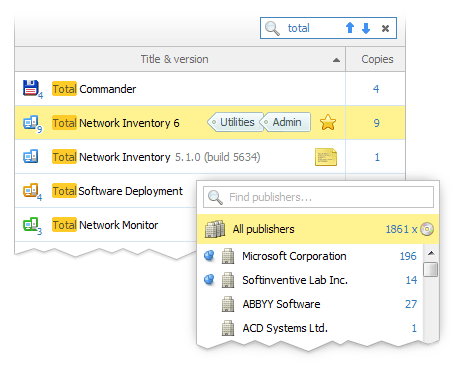460x365 pixels.
Task: Click the search field containing 'total'
Action: (x=328, y=28)
